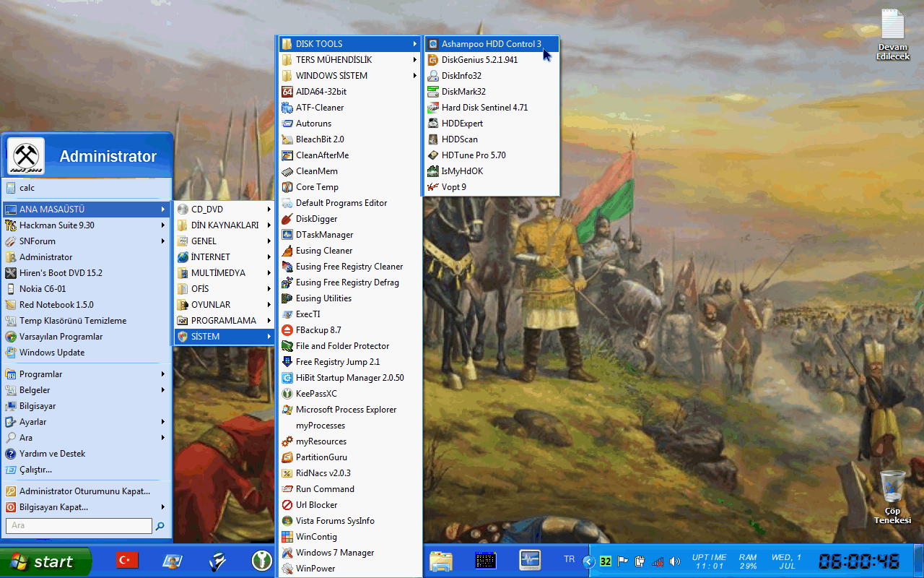Expand TERS MÜHENDİSLİK submenu
Image resolution: width=924 pixels, height=578 pixels.
349,60
